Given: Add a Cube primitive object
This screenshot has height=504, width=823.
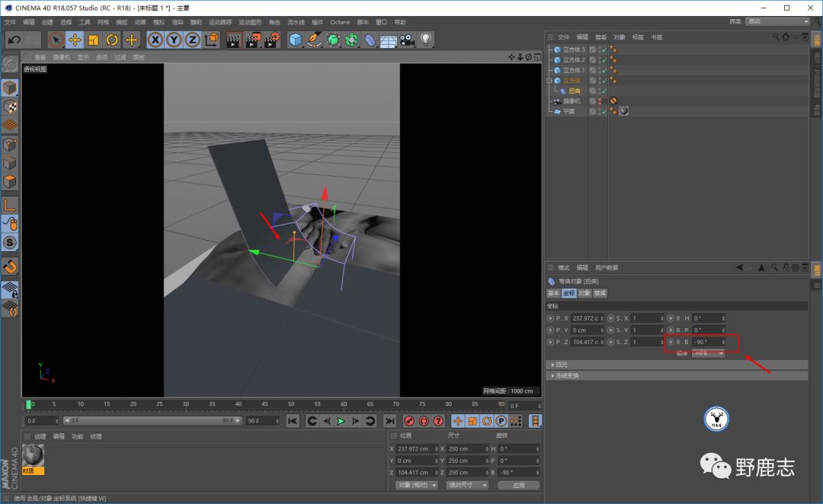Looking at the screenshot, I should coord(296,40).
